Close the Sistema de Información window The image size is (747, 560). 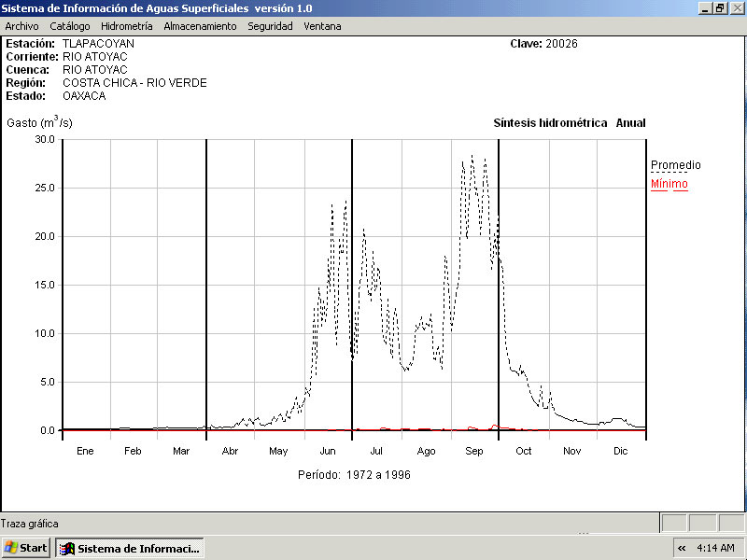pyautogui.click(x=736, y=7)
